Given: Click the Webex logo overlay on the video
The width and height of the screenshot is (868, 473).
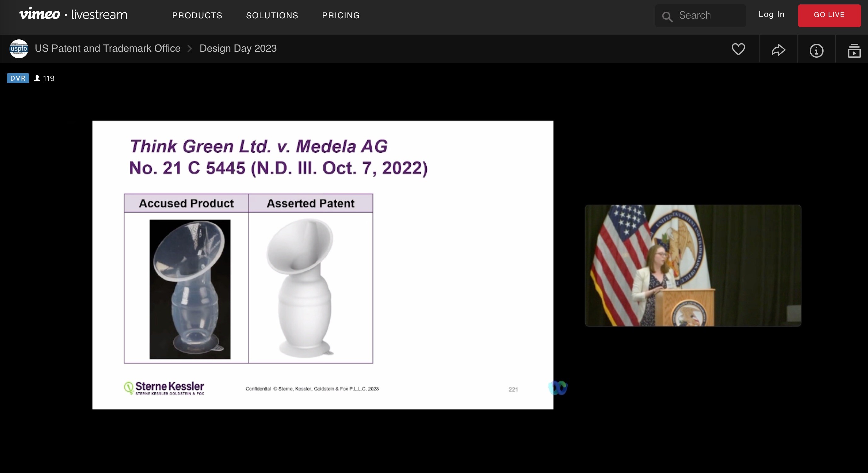Looking at the screenshot, I should 558,388.
